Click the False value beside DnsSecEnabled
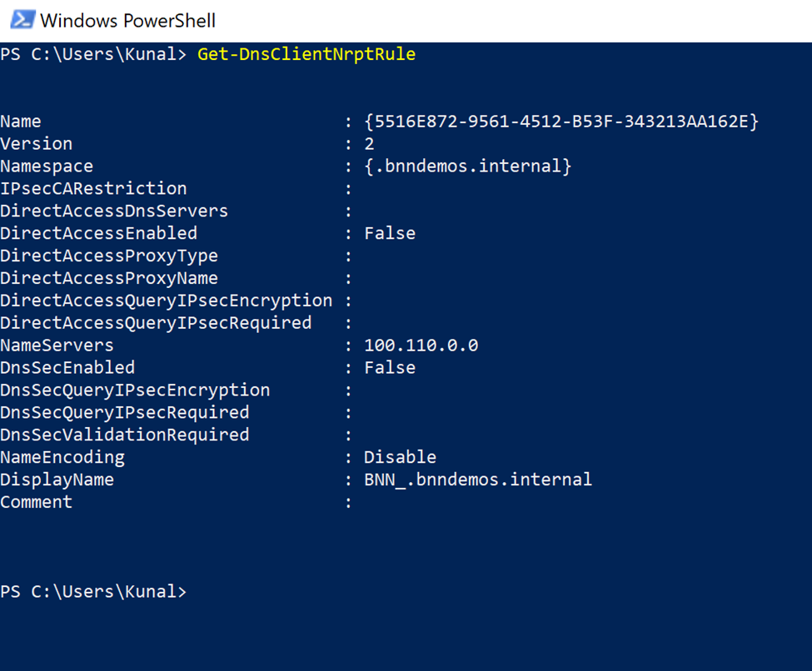This screenshot has height=671, width=812. 389,368
